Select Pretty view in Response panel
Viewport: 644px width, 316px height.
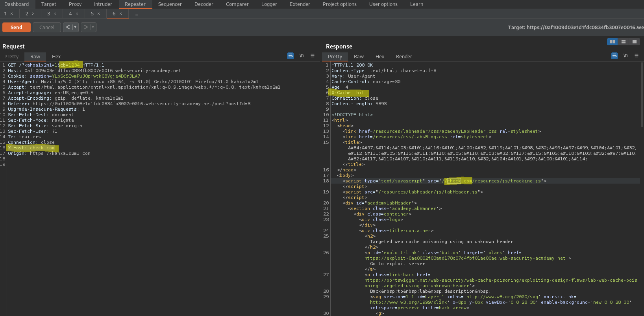pos(335,57)
